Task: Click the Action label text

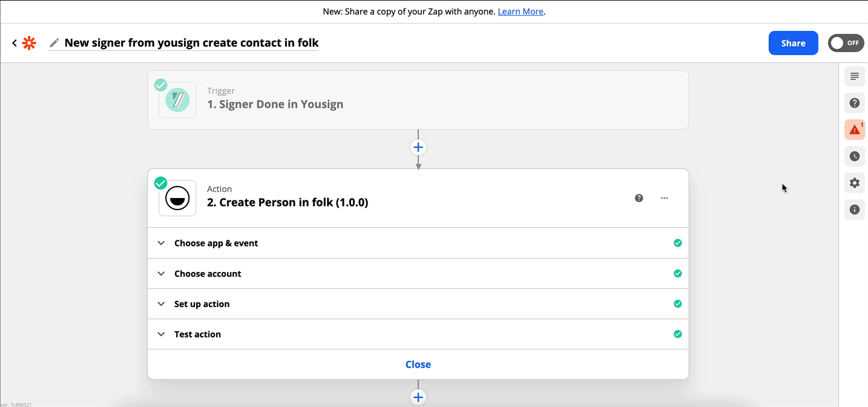Action: tap(219, 189)
